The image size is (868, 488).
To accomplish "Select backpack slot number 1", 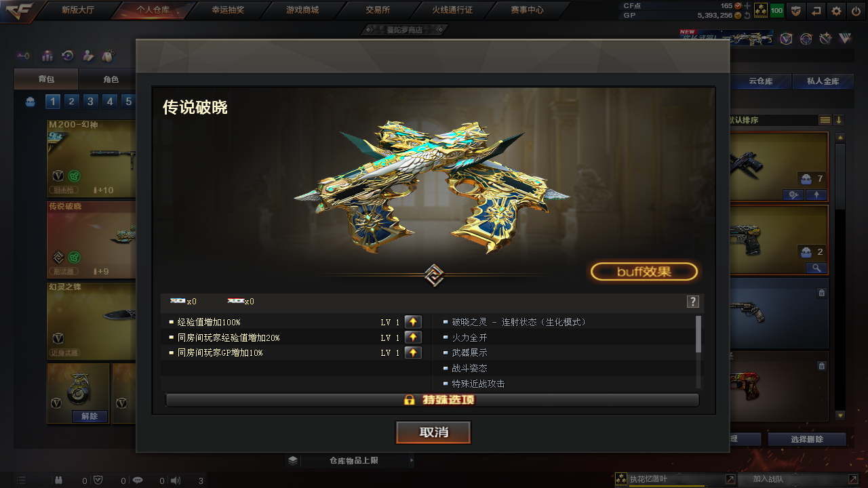I will [53, 102].
